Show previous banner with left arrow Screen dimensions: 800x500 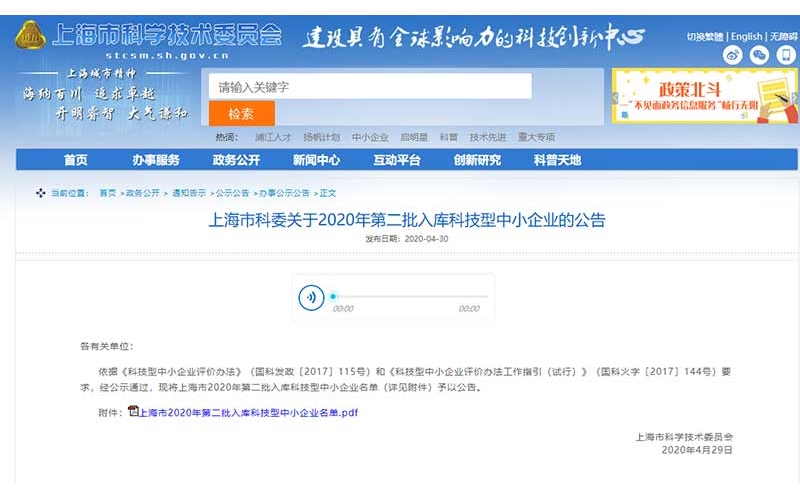(616, 97)
